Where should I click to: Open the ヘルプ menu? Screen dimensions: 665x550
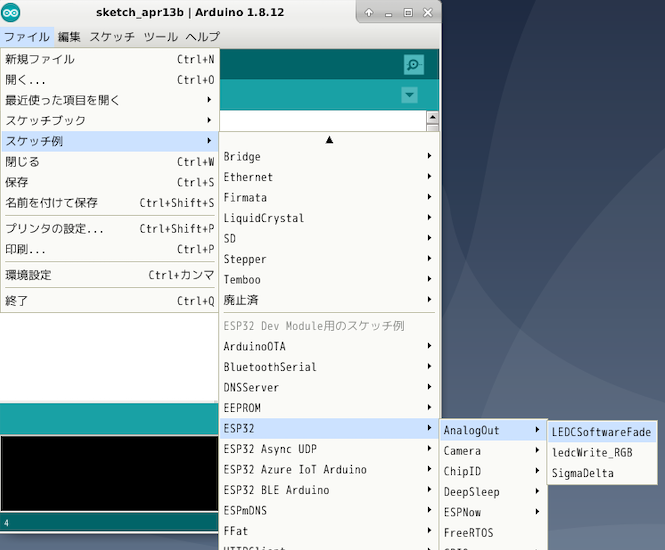[x=202, y=37]
